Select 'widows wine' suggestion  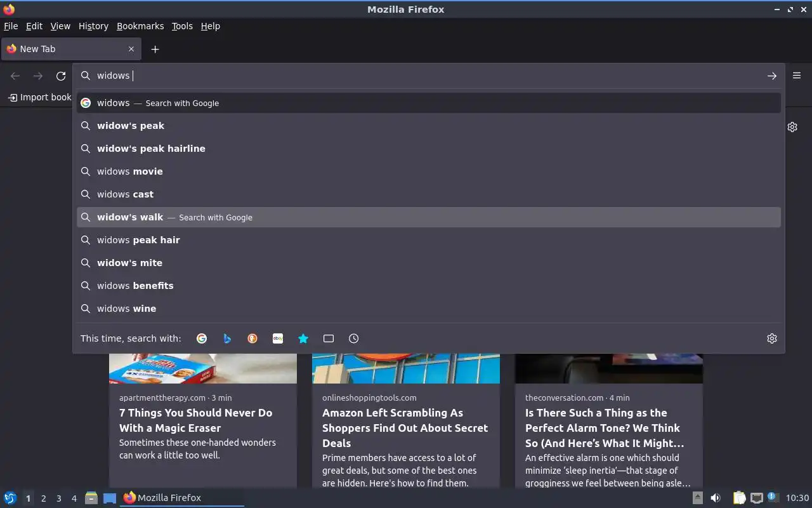coord(429,309)
